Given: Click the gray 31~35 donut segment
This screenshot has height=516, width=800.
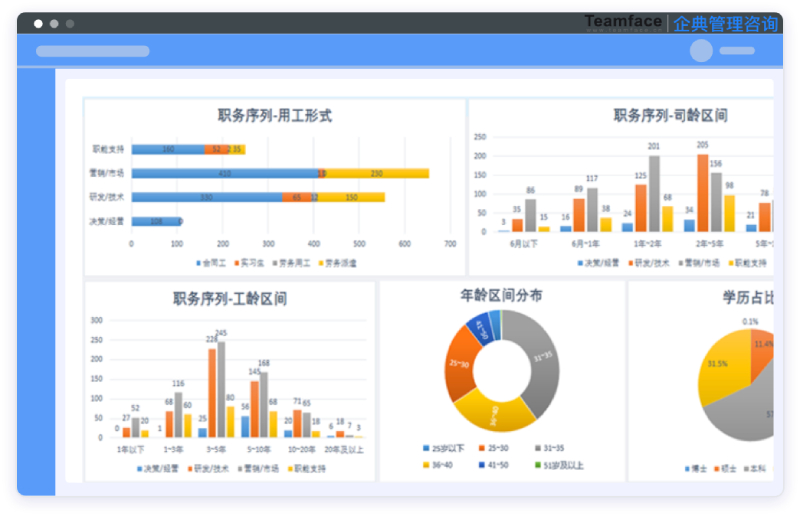Looking at the screenshot, I should coord(542,360).
